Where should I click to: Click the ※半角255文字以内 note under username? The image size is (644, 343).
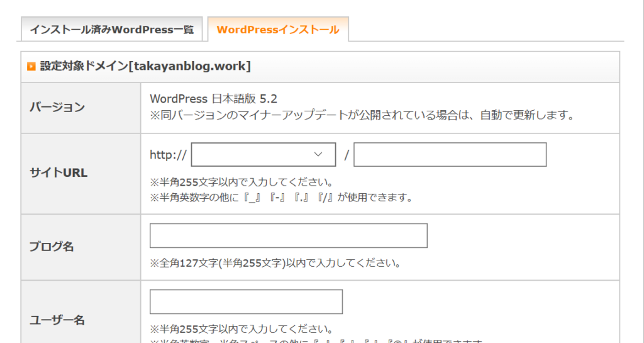(241, 329)
